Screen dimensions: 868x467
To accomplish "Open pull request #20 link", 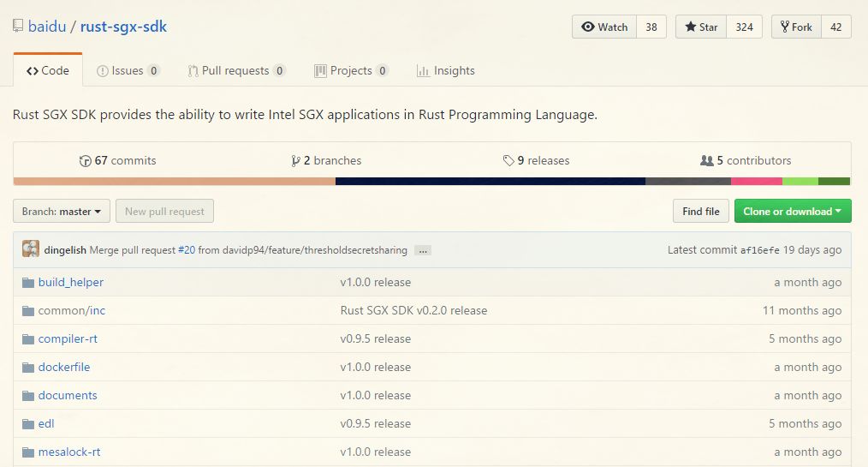I will (187, 250).
